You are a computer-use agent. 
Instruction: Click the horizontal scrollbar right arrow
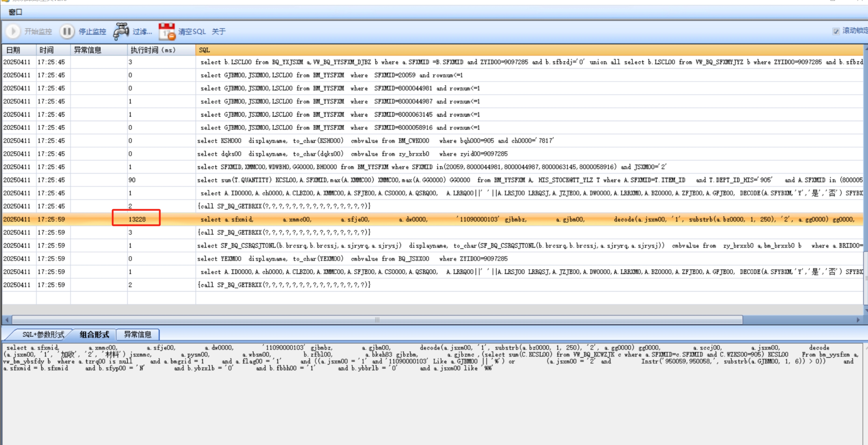pos(858,320)
